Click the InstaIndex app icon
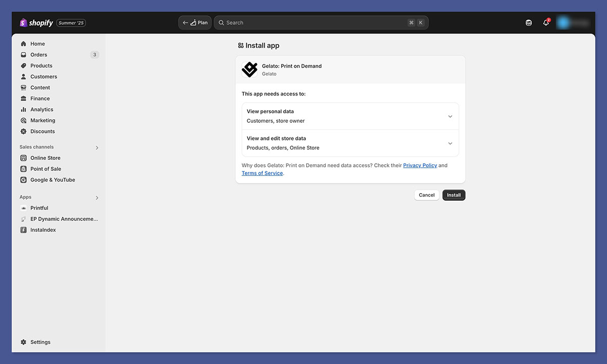The image size is (607, 364). (x=23, y=230)
